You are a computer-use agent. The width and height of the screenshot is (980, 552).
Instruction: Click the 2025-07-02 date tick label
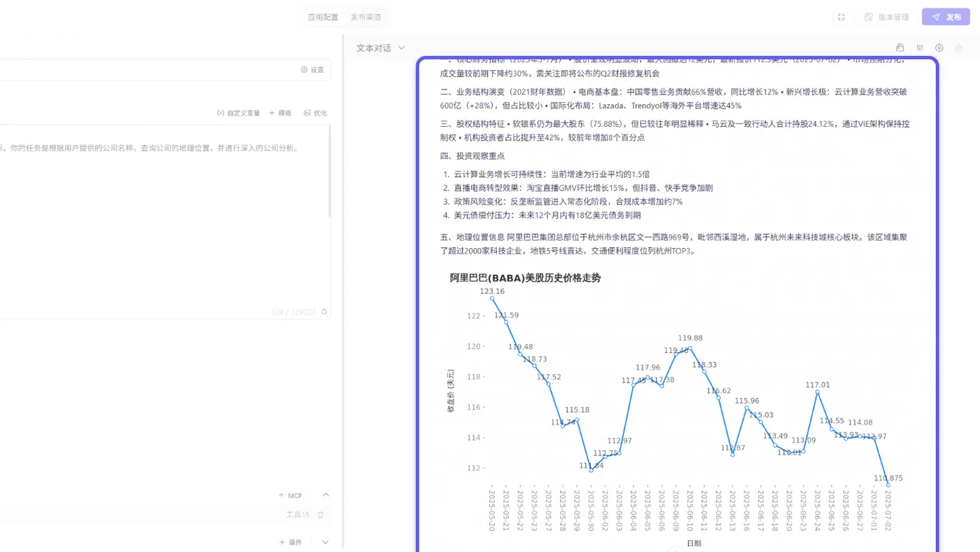(888, 509)
